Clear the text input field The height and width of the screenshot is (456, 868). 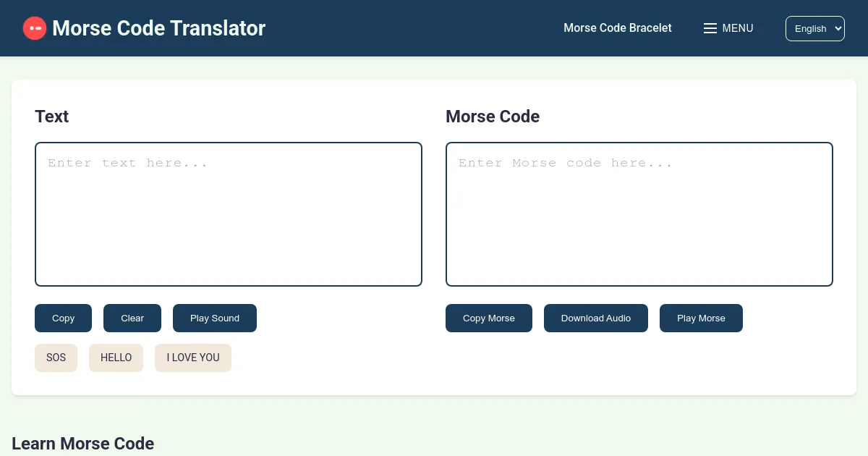tap(132, 318)
